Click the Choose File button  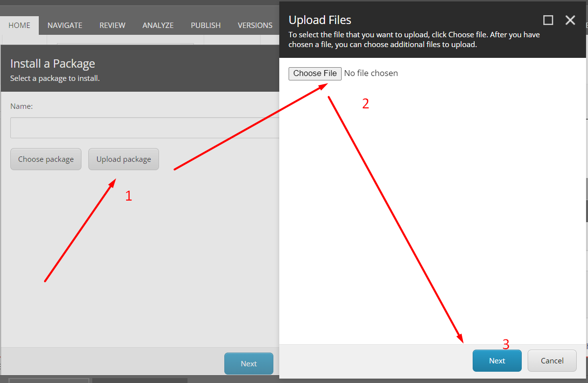click(x=315, y=74)
